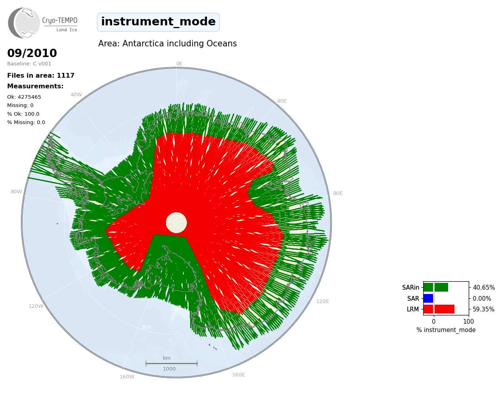Click the red LRM bar in chart
This screenshot has height=420, width=504.
click(439, 309)
